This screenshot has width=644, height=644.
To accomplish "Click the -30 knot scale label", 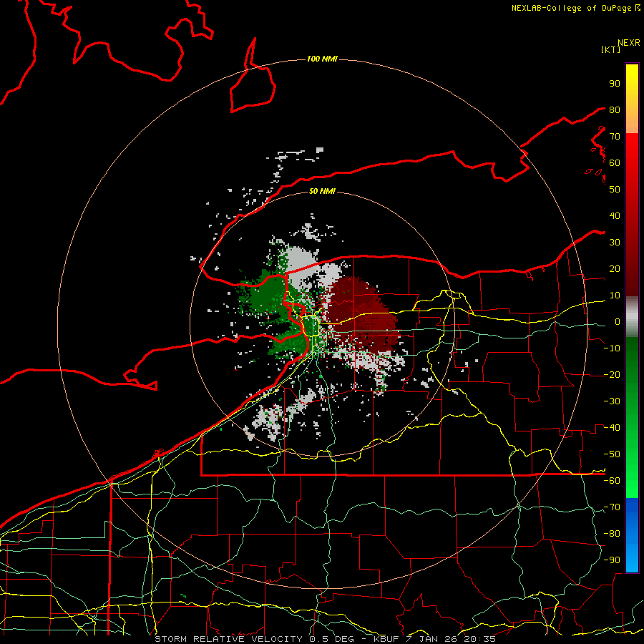I will (612, 401).
